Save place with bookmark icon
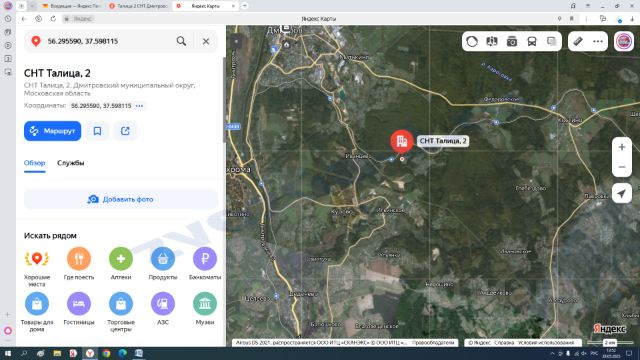640x360 pixels. click(97, 131)
